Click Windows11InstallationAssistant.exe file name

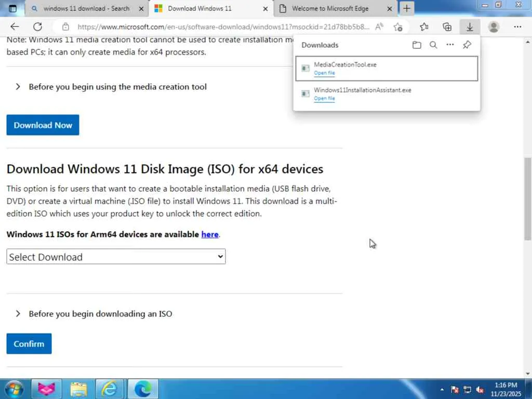pos(362,90)
